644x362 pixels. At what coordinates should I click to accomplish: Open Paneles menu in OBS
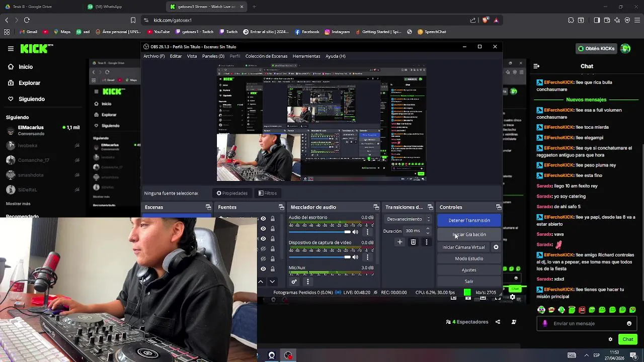click(213, 56)
